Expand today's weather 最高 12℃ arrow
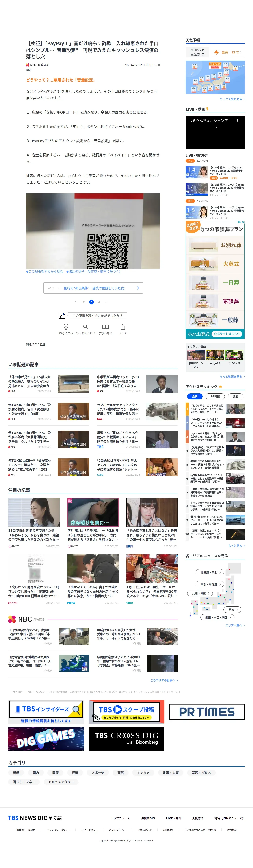The width and height of the screenshot is (253, 868). [241, 52]
